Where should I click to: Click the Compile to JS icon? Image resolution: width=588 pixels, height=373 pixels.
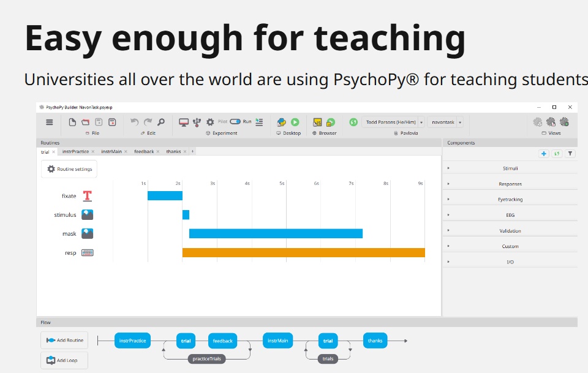[317, 122]
